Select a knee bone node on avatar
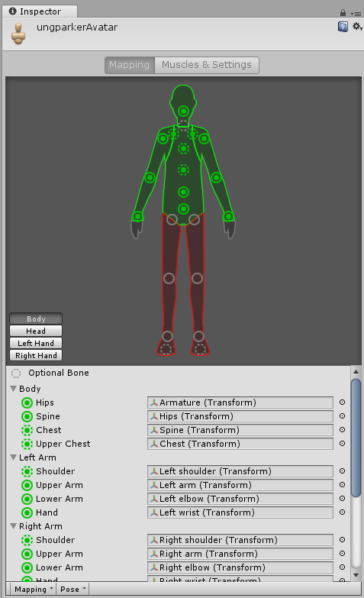 click(169, 278)
